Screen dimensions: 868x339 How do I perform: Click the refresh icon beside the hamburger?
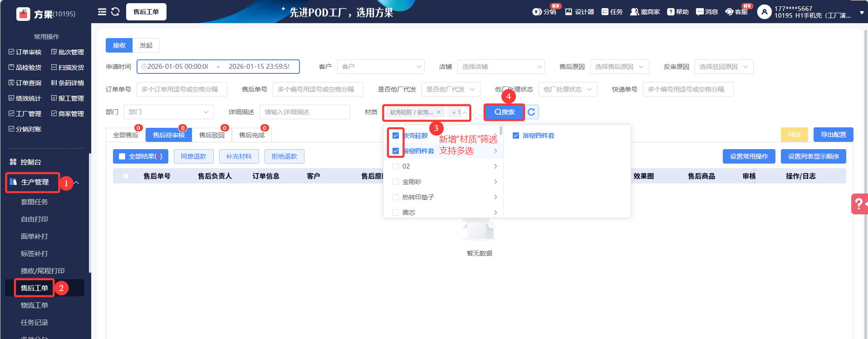pos(115,12)
